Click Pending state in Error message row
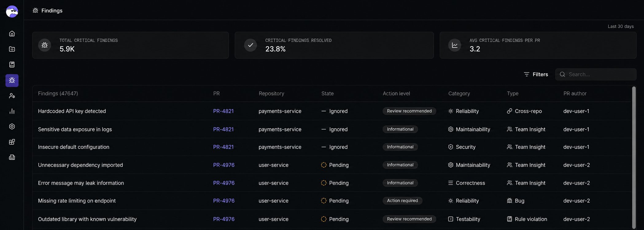Viewport: 644px width, 230px height. coord(335,183)
